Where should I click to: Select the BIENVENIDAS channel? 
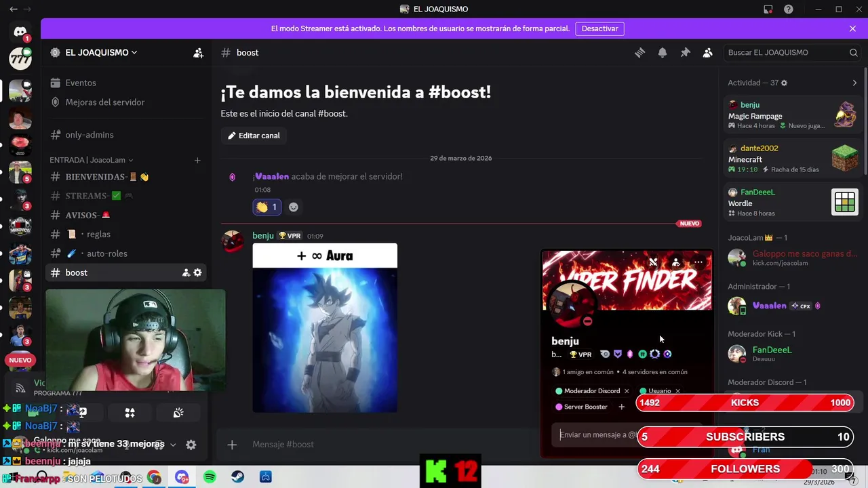coord(126,176)
